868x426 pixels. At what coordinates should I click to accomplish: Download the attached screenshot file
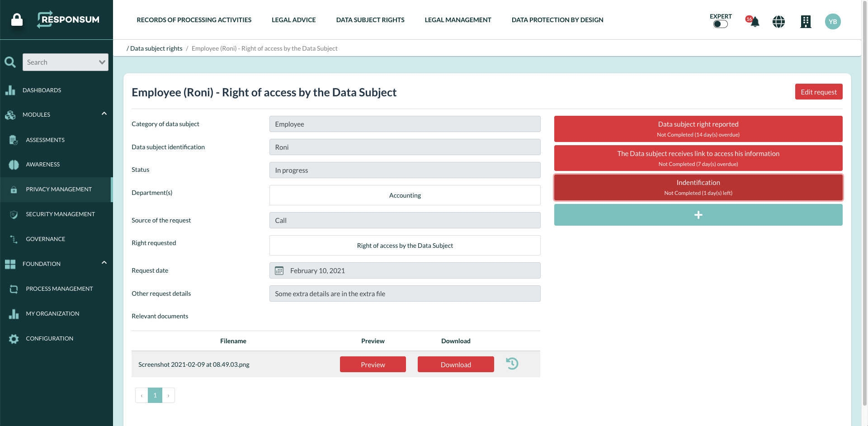coord(456,364)
